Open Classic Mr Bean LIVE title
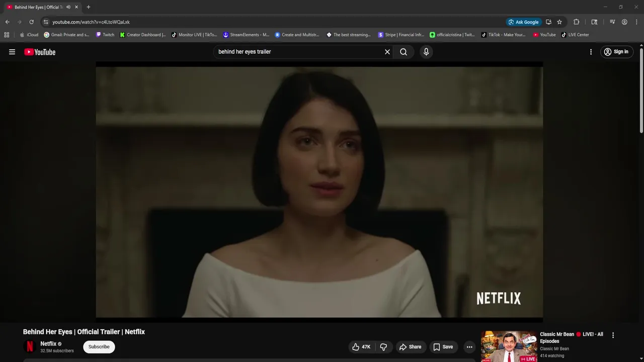Viewport: 644px width, 362px height. (x=572, y=338)
